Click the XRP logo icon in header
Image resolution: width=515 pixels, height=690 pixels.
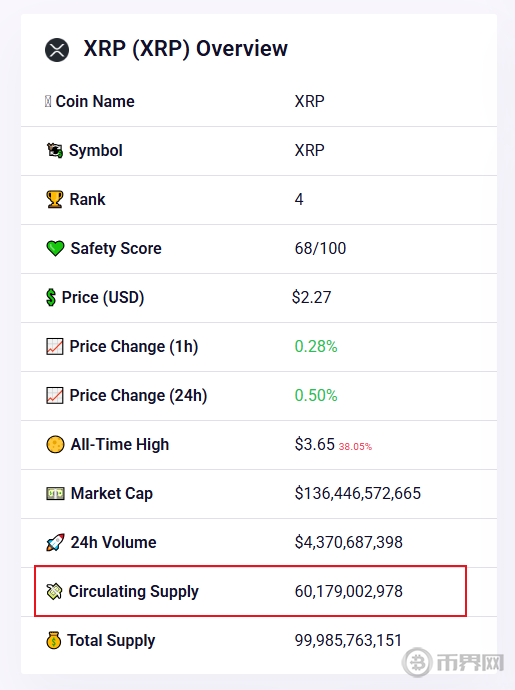(x=57, y=50)
